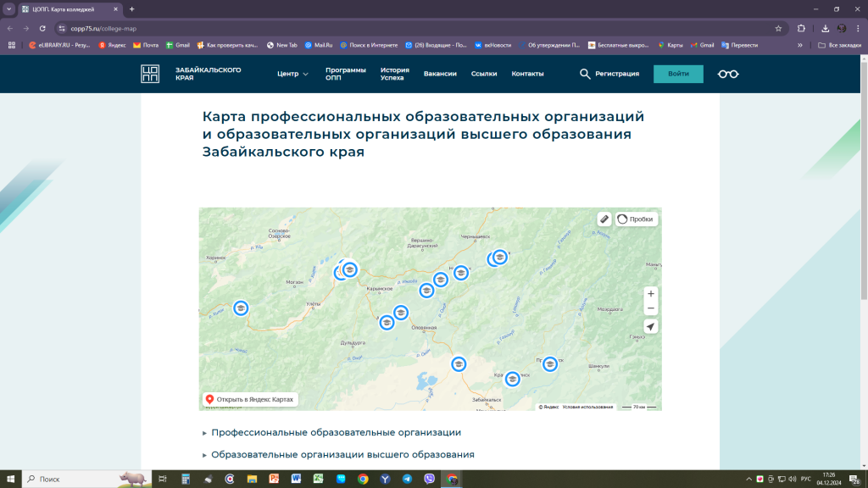Click the Регистрация link
868x488 pixels.
[617, 74]
